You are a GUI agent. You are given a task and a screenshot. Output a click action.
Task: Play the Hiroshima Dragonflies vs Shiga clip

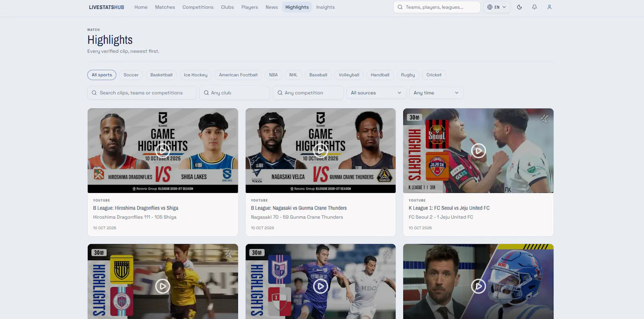[x=163, y=151]
